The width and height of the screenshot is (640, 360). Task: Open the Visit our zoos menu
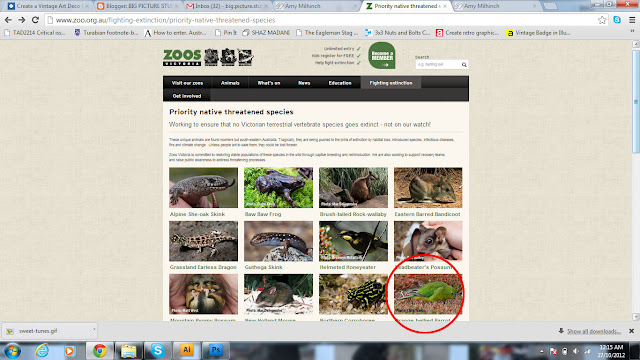187,83
